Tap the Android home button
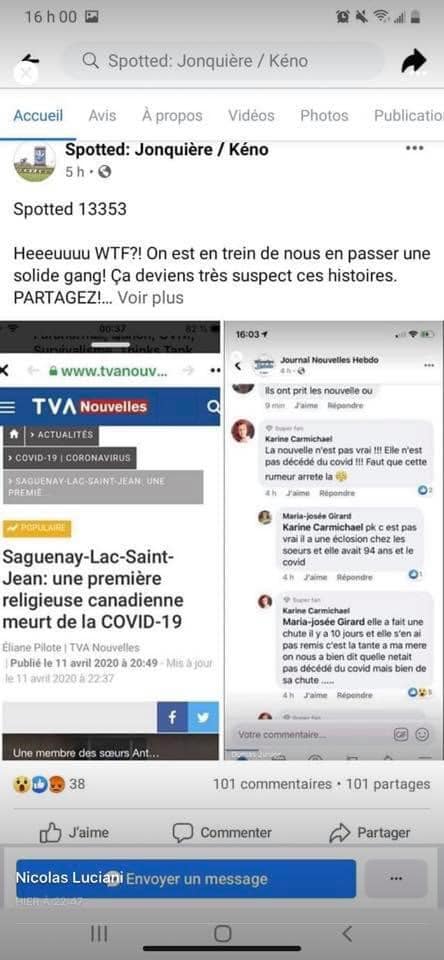 click(x=222, y=934)
